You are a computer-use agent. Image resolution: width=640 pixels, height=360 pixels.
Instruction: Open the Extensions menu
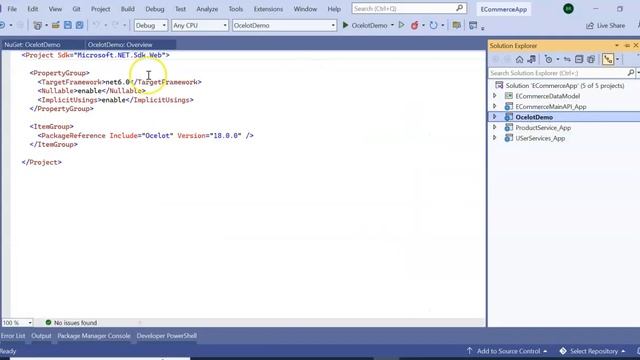click(x=268, y=9)
